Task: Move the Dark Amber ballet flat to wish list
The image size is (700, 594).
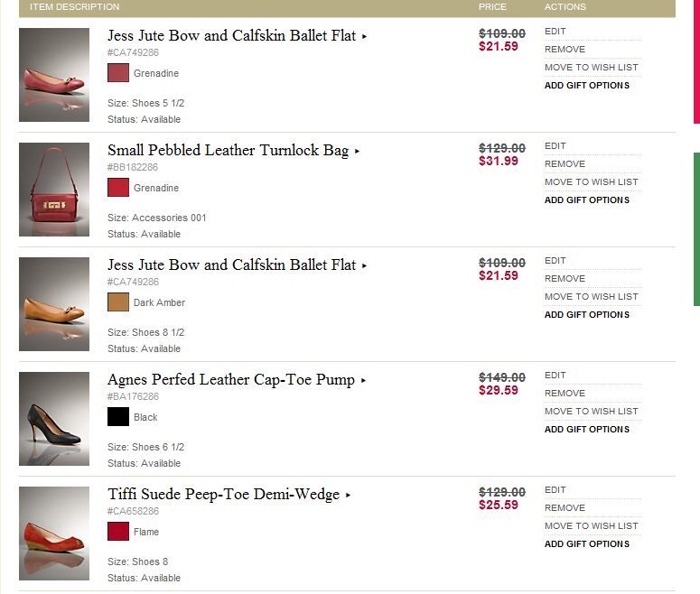Action: click(x=591, y=297)
